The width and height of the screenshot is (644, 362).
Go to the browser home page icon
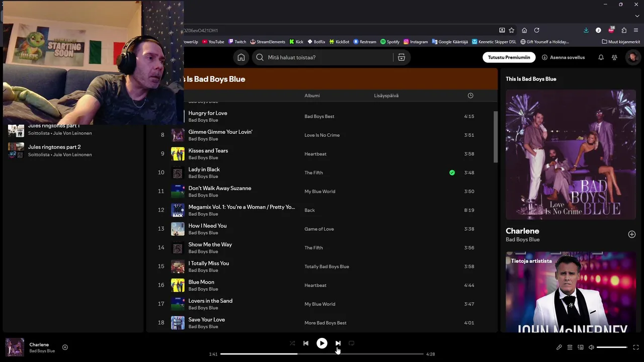tap(524, 30)
